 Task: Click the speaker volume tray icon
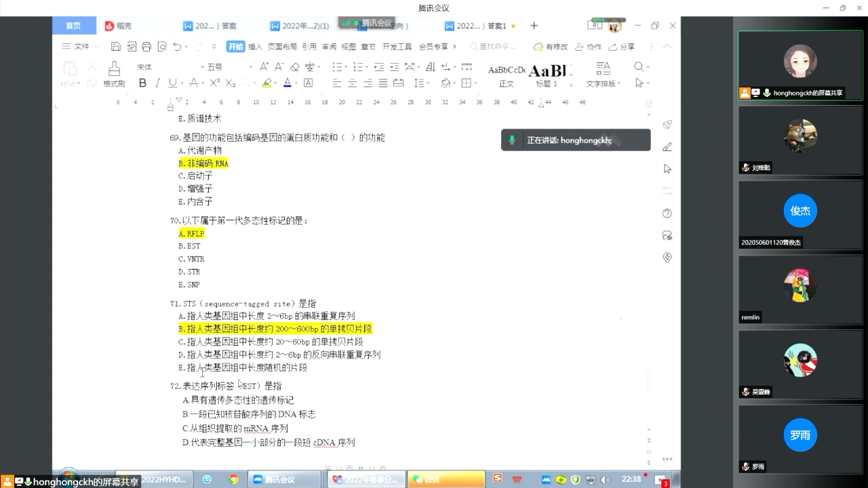605,479
